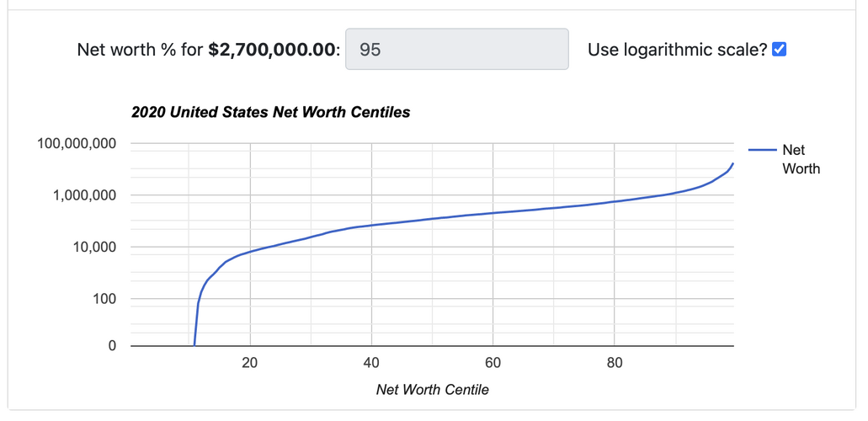Click the 'Use logarithmic scale?' label text
The width and height of the screenshot is (868, 421).
tap(678, 50)
